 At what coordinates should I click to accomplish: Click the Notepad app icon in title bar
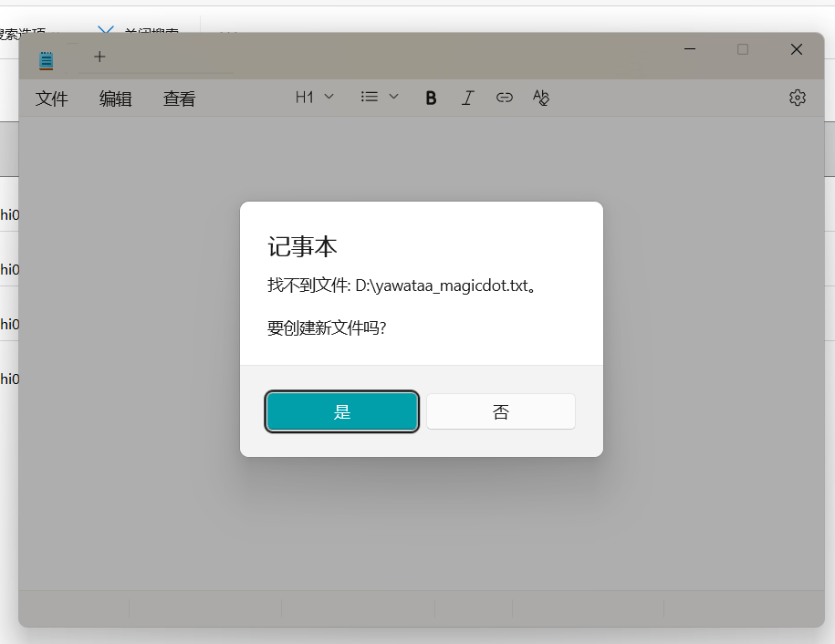coord(47,61)
